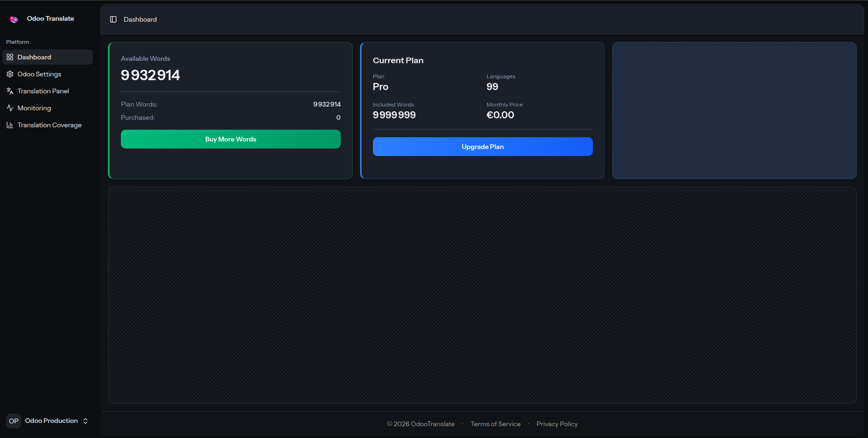The image size is (868, 438).
Task: Toggle the sidebar panel icon
Action: point(113,19)
